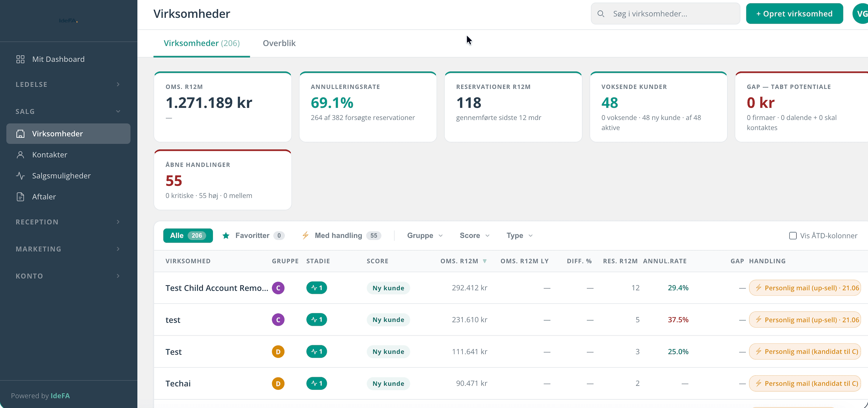Click lightning icon in the 111.641 kr row's handling
Viewport: 868px width, 408px height.
tap(758, 352)
